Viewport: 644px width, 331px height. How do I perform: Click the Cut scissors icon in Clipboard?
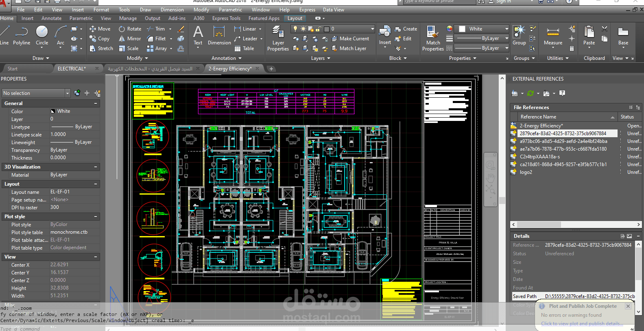(605, 29)
